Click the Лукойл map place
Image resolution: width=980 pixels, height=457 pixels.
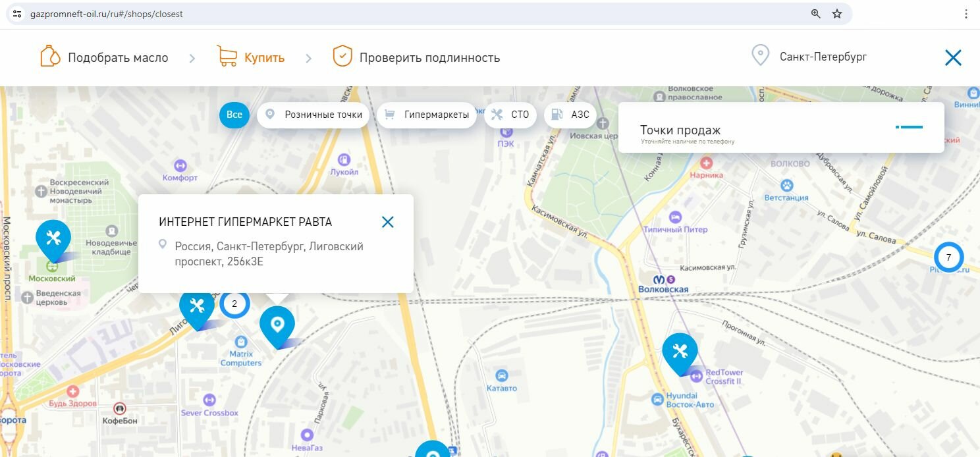(344, 159)
